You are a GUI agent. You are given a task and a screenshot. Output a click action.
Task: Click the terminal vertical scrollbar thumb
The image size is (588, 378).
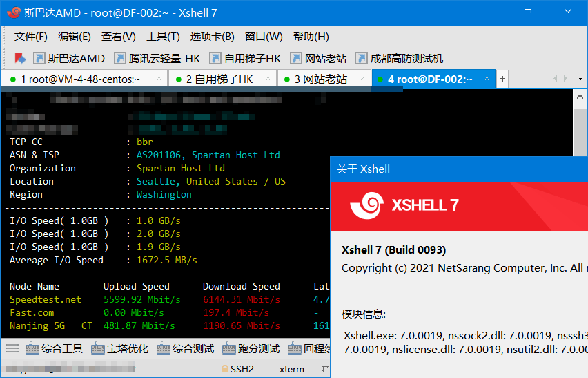[x=580, y=132]
